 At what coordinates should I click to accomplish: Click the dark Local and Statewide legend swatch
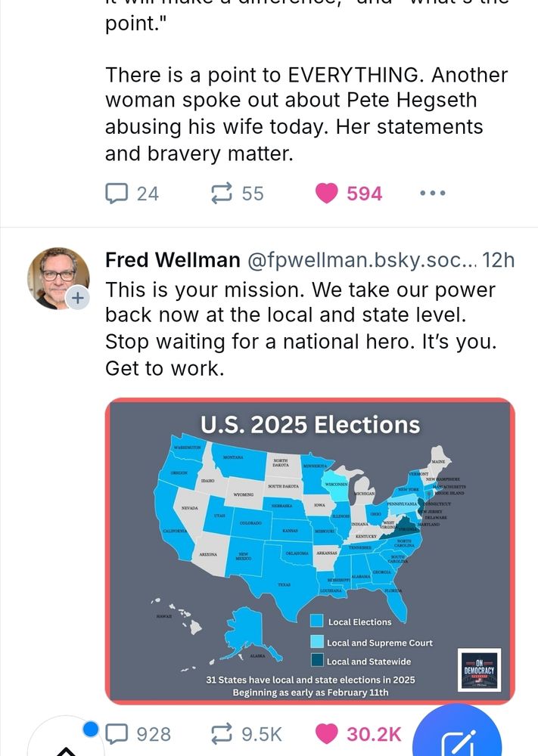tap(317, 661)
